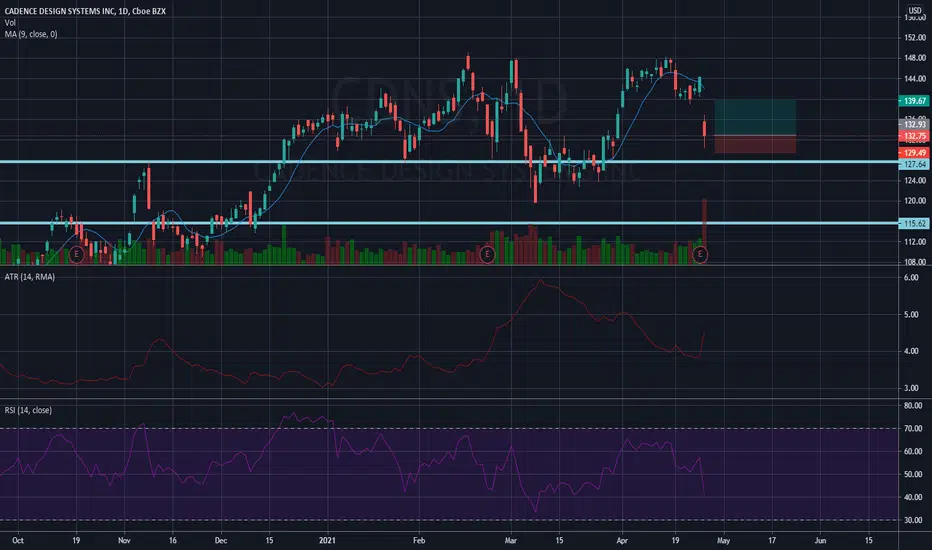Viewport: 932px width, 550px height.
Task: Click the February earnings 'E' marker
Action: click(x=487, y=254)
